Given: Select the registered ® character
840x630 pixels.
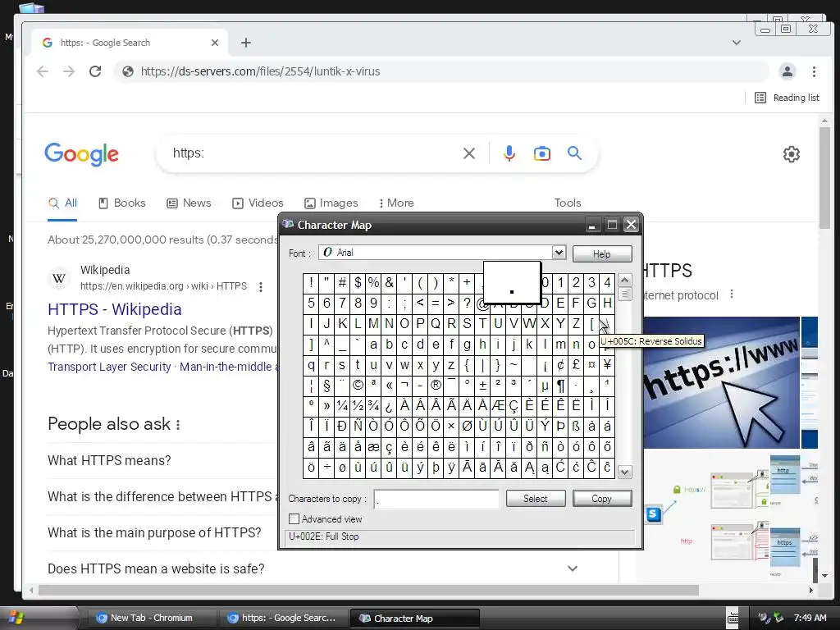Looking at the screenshot, I should [436, 385].
